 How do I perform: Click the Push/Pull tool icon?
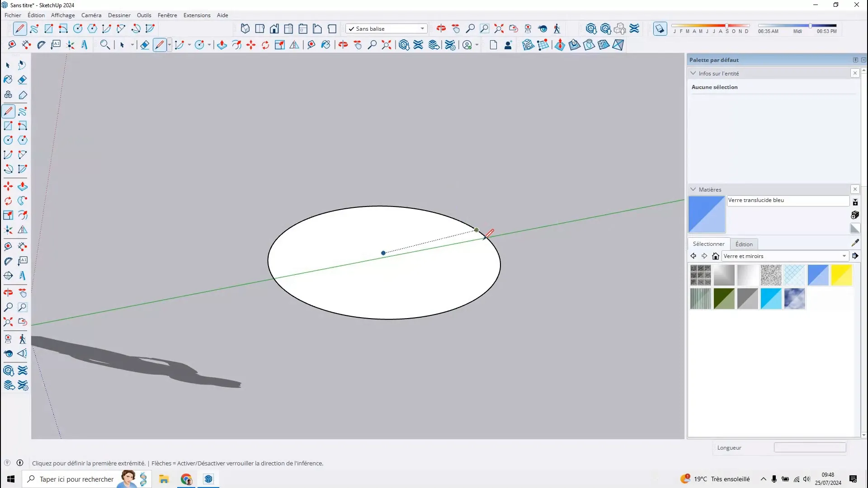click(22, 186)
